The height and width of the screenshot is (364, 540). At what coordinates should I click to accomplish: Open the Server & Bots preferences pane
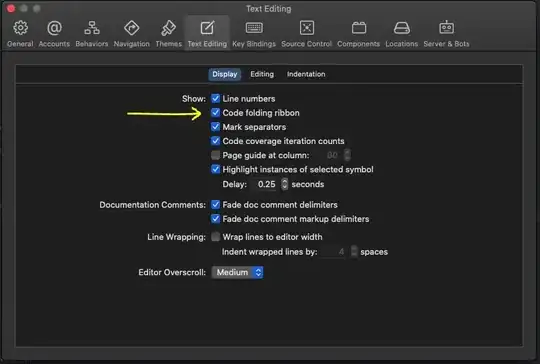point(446,33)
